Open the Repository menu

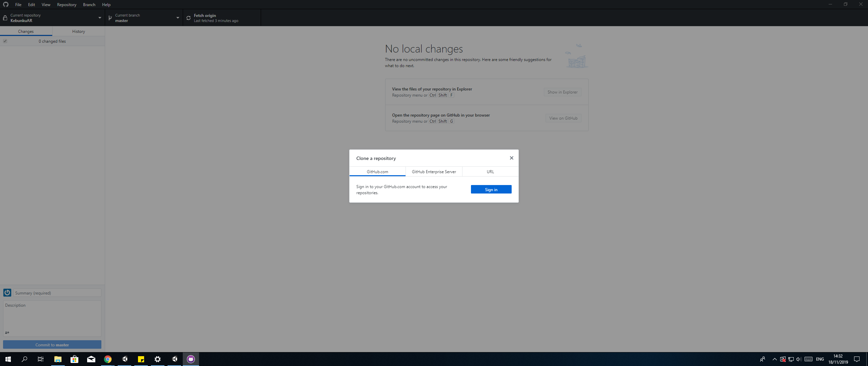66,4
